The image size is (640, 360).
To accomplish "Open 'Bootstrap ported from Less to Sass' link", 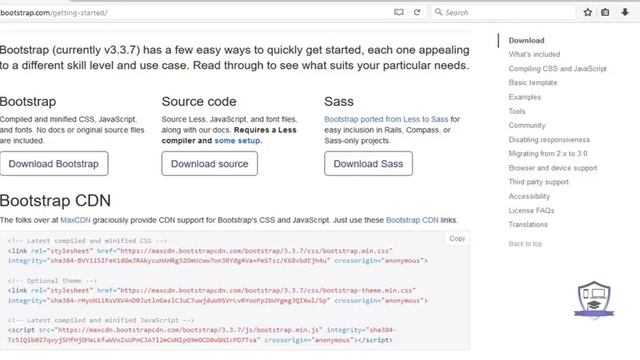I will tap(386, 119).
